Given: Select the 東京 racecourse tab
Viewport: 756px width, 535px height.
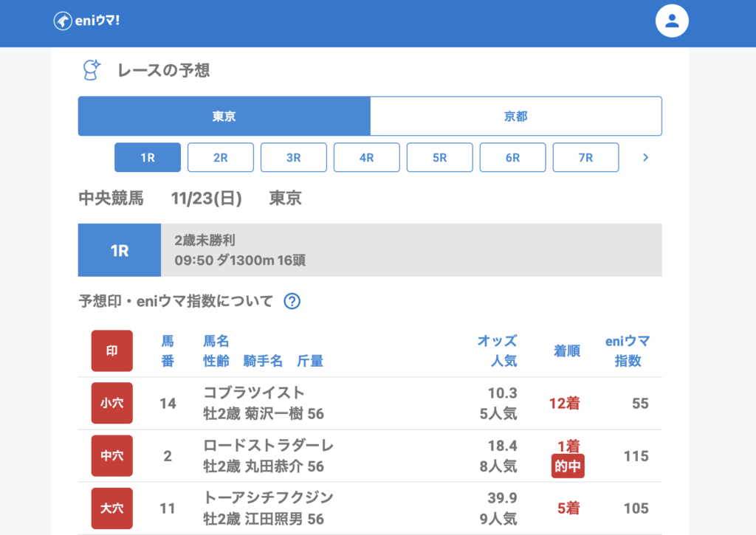Looking at the screenshot, I should click(x=224, y=117).
